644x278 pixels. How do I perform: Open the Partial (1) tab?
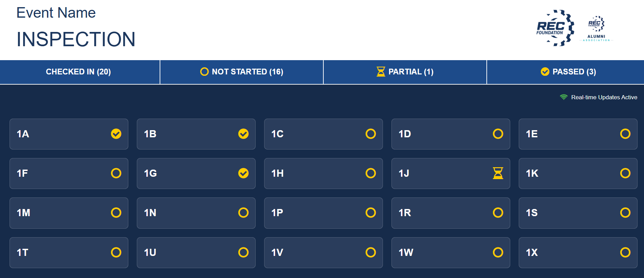pyautogui.click(x=405, y=72)
